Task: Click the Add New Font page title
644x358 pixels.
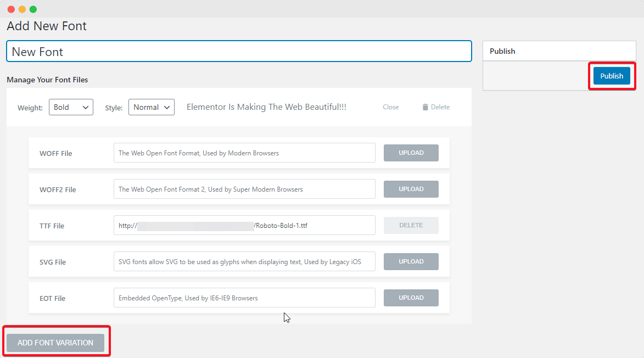Action: pos(46,26)
